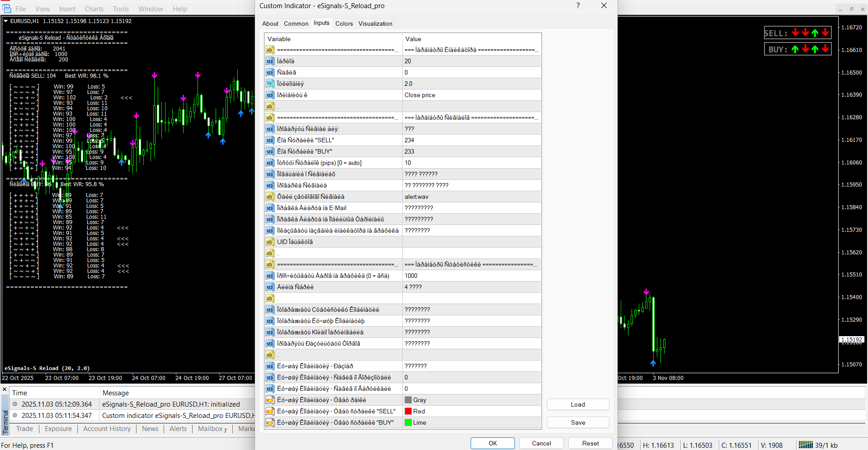Image resolution: width=868 pixels, height=450 pixels.
Task: Click the color icon on the Gray row
Action: 269,400
